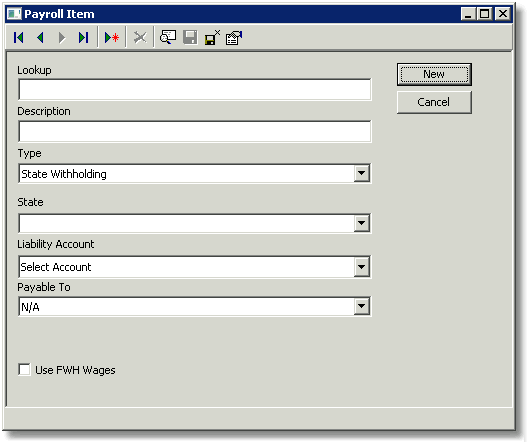The width and height of the screenshot is (529, 442).
Task: Minimize the Payroll Item window
Action: 468,14
